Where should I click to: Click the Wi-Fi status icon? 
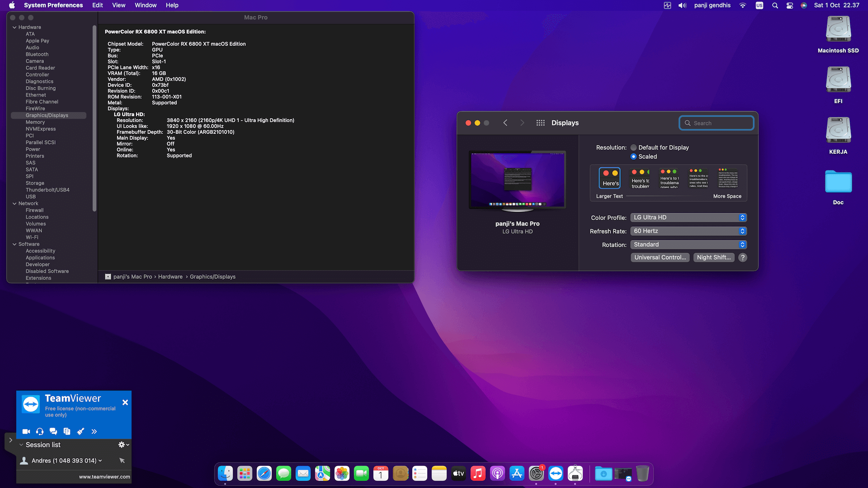743,5
